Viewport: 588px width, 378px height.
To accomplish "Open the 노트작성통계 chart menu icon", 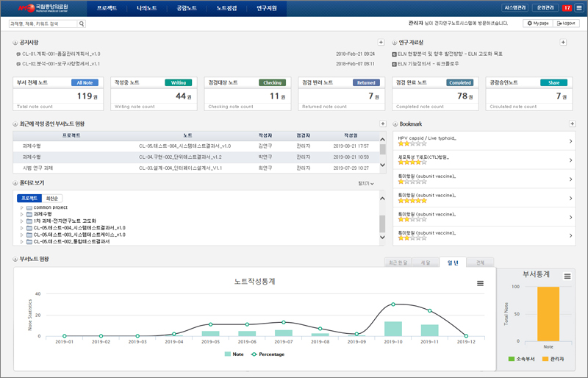I will [x=481, y=283].
